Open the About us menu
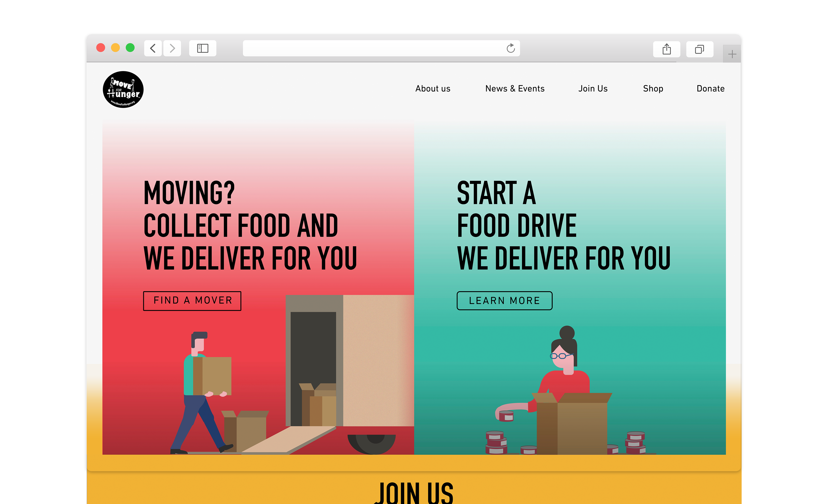Screen dimensions: 827x504 click(433, 89)
